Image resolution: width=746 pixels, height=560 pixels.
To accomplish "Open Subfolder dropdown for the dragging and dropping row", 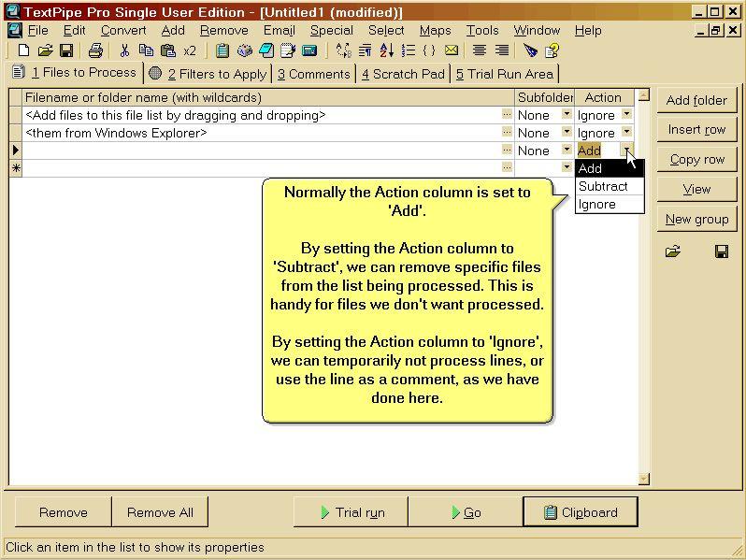I will point(567,114).
